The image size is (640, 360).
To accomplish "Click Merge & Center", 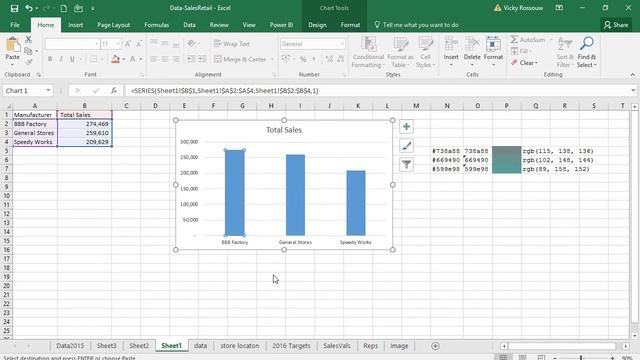I will [240, 59].
